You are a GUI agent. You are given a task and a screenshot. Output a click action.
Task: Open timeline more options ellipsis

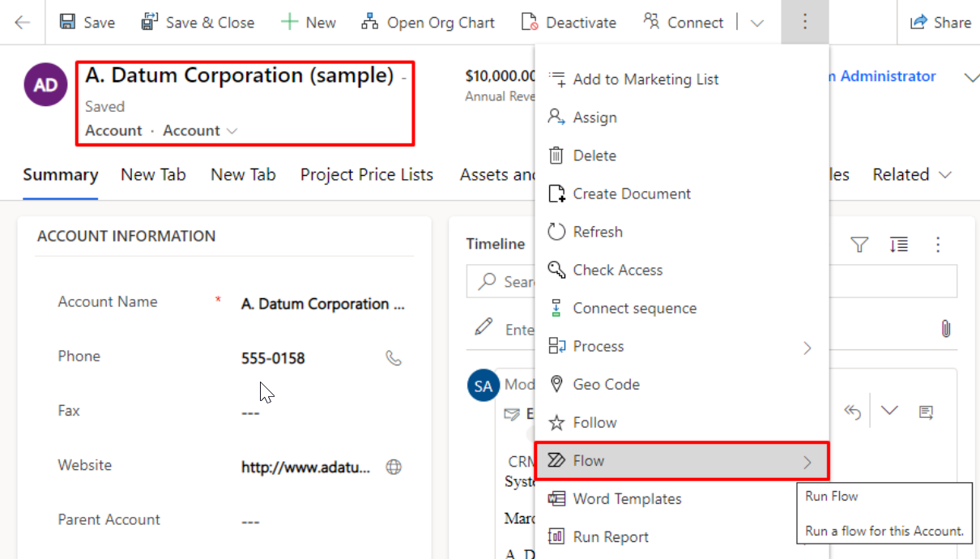pos(938,245)
